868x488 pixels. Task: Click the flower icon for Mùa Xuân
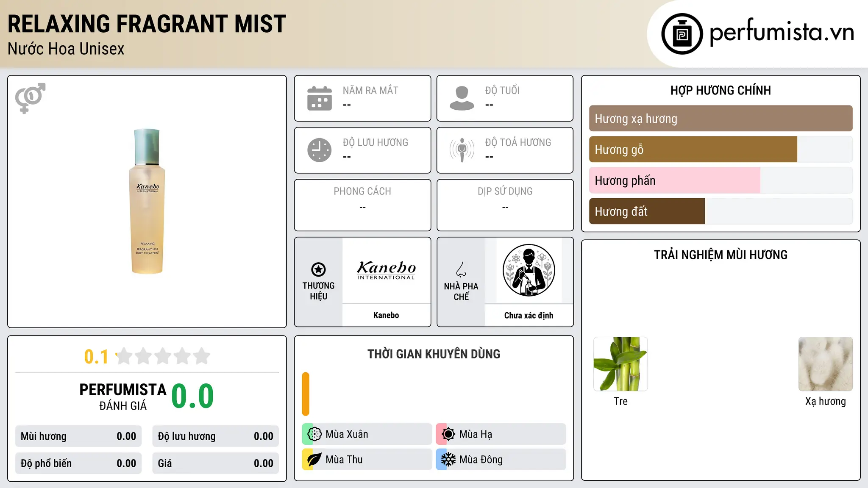(314, 434)
